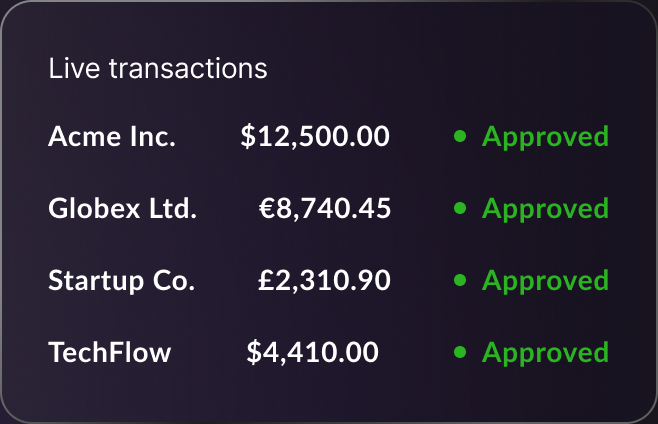Image resolution: width=658 pixels, height=424 pixels.
Task: Click Approved status for TechFlow
Action: 545,353
